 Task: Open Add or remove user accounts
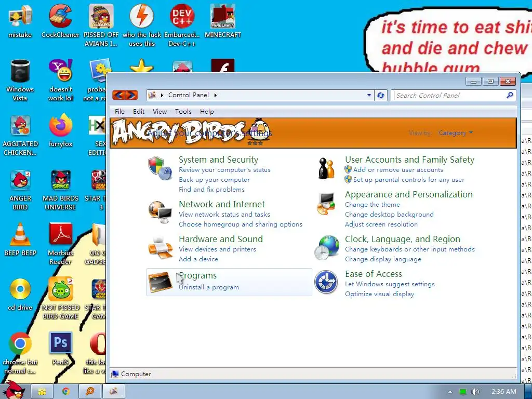click(x=398, y=170)
